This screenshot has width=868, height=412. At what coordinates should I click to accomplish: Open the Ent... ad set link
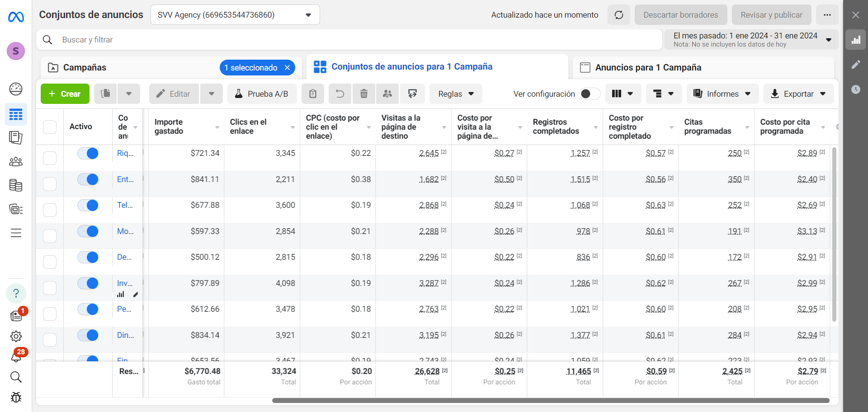[125, 179]
